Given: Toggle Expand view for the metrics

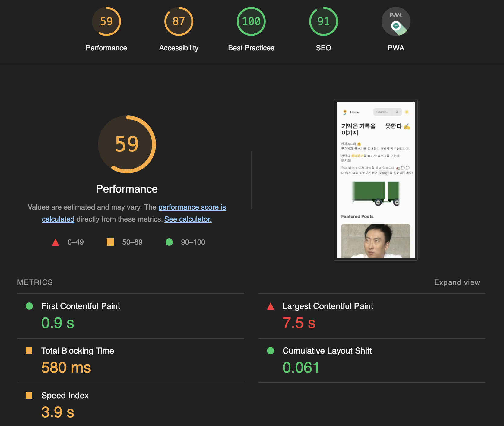Looking at the screenshot, I should tap(457, 282).
